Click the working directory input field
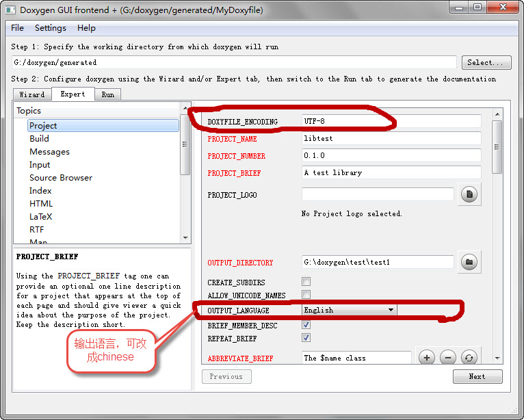The width and height of the screenshot is (524, 420). 234,62
